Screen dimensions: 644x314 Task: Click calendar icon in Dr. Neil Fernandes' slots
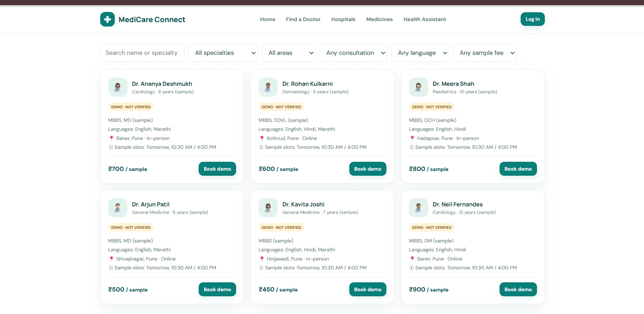tap(411, 268)
